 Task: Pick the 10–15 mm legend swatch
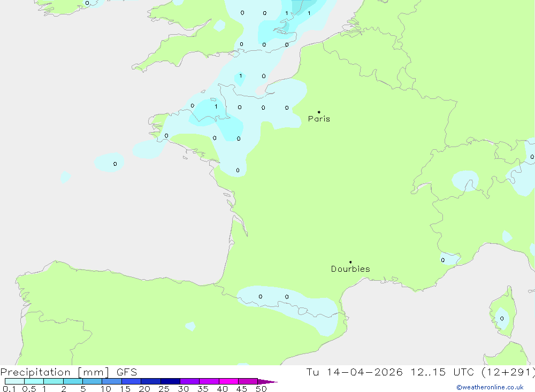point(112,381)
